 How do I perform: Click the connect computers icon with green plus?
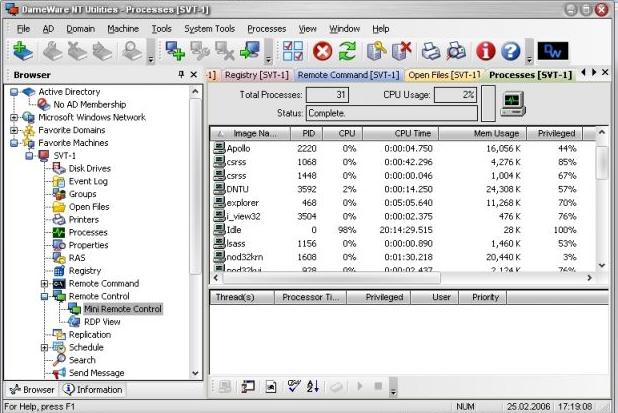[175, 51]
